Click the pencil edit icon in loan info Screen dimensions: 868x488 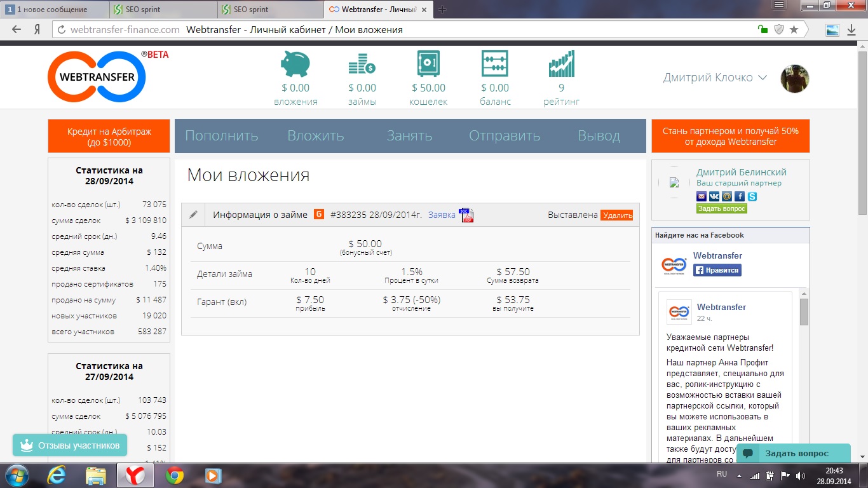[x=193, y=215]
